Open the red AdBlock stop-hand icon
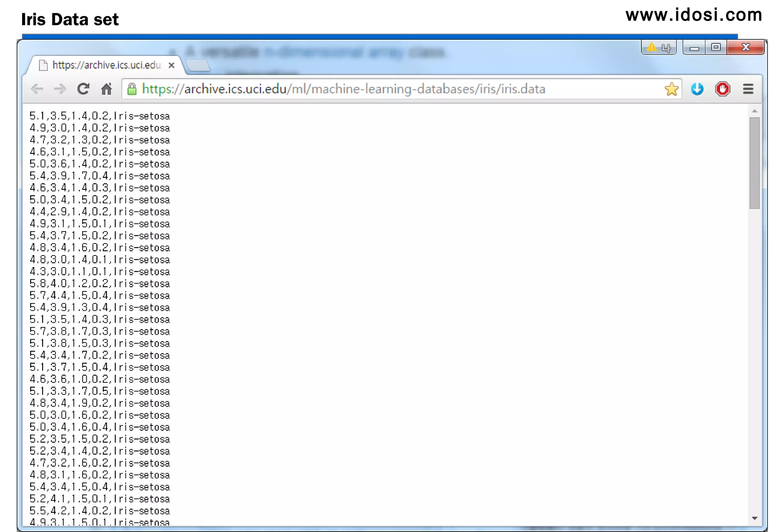 [722, 89]
